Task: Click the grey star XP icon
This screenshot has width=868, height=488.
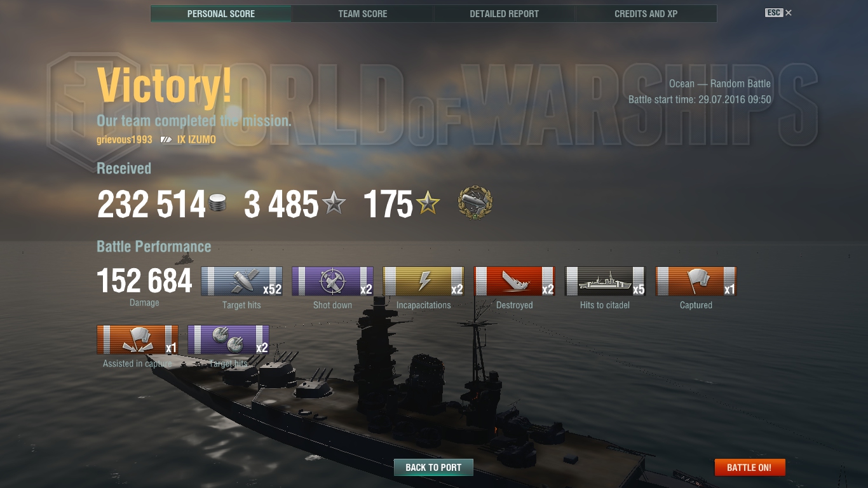Action: [x=334, y=204]
